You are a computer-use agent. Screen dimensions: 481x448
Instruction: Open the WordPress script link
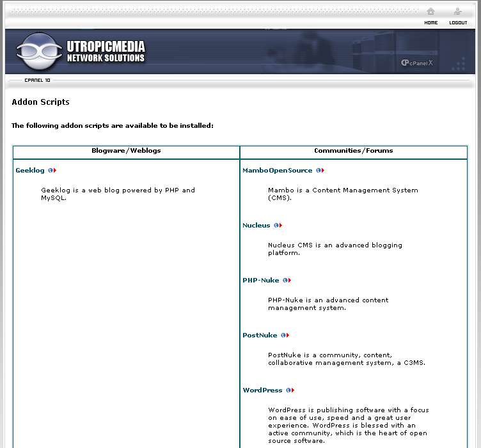click(263, 390)
